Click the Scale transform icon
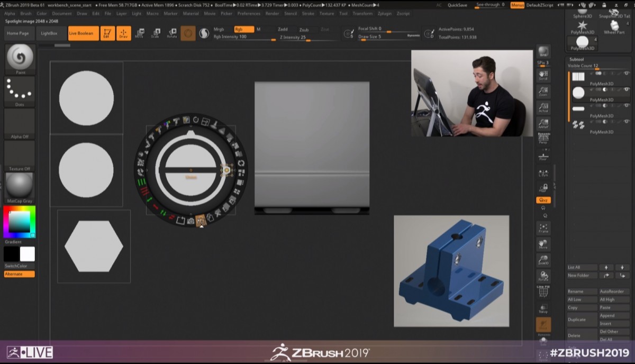The width and height of the screenshot is (635, 364). click(x=155, y=33)
